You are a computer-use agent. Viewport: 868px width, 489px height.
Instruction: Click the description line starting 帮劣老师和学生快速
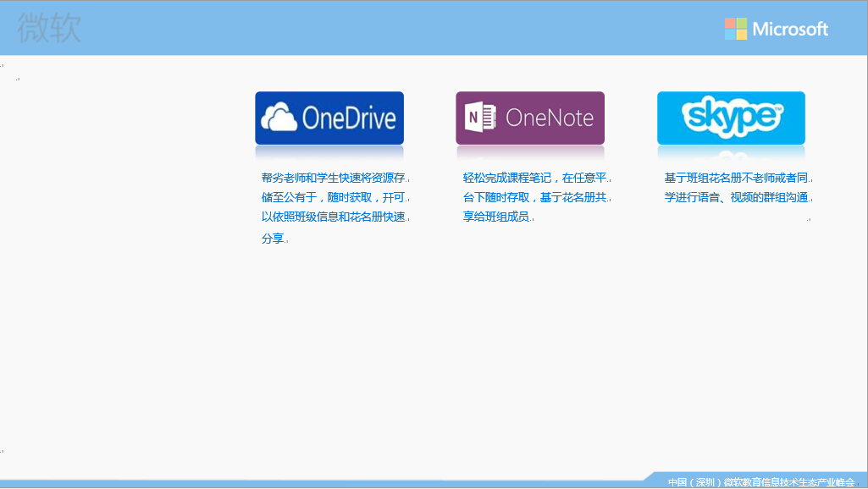(x=334, y=178)
